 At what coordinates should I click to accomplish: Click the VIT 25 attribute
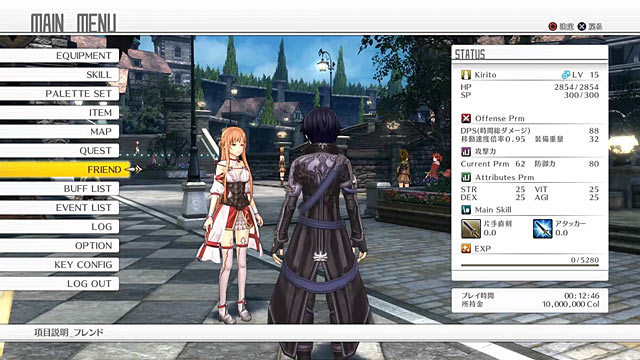coord(567,189)
